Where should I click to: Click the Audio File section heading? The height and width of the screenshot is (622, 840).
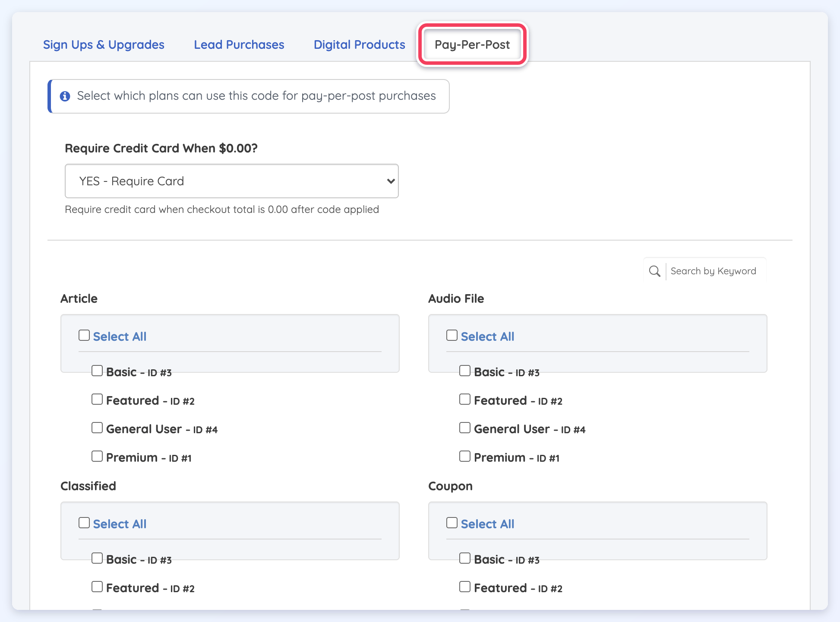click(x=456, y=298)
